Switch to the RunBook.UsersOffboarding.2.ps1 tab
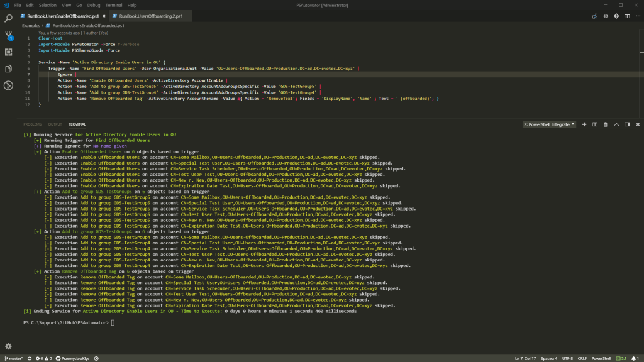The height and width of the screenshot is (362, 644). coord(151,17)
